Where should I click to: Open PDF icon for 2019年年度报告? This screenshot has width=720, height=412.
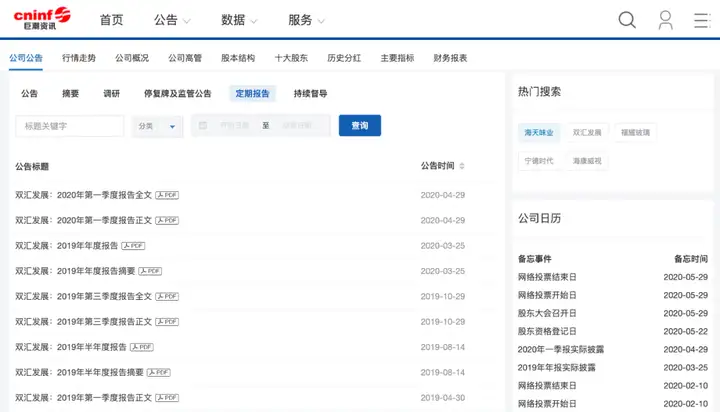133,246
